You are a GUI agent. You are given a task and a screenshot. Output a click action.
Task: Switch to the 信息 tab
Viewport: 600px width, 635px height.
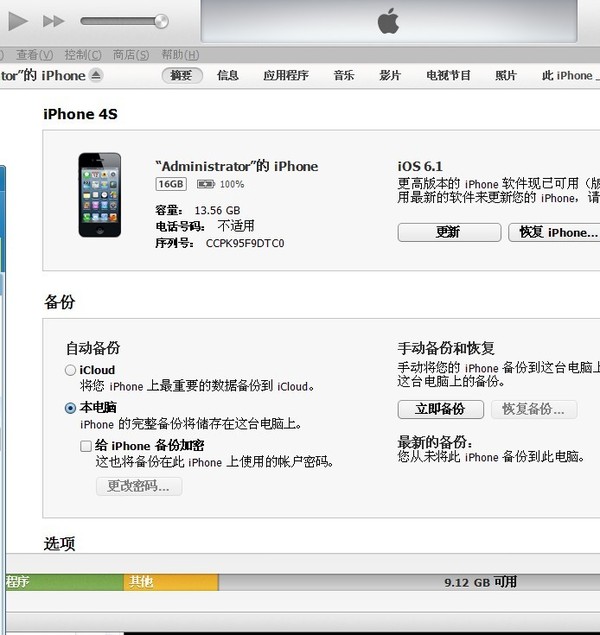[228, 75]
